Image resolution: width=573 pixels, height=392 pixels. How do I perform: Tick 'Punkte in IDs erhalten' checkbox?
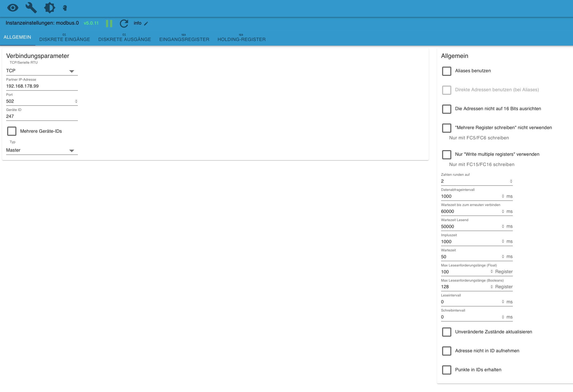(446, 370)
